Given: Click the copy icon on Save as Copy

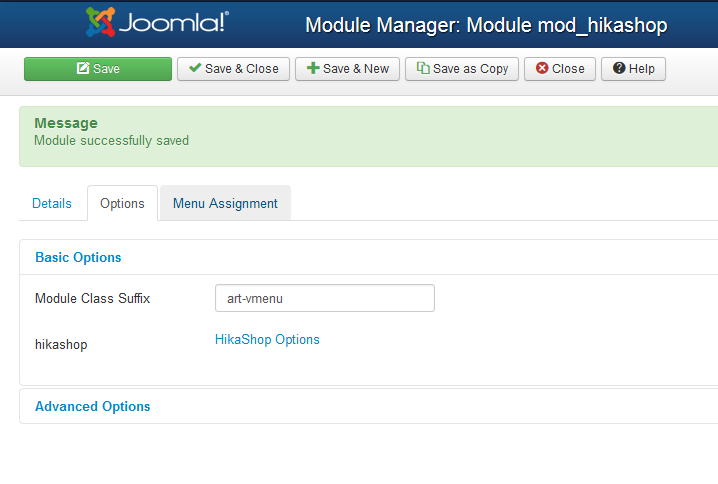Looking at the screenshot, I should click(423, 69).
